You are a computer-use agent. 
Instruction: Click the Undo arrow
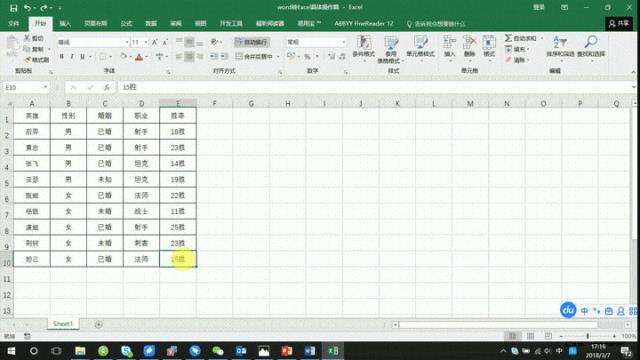coord(27,8)
